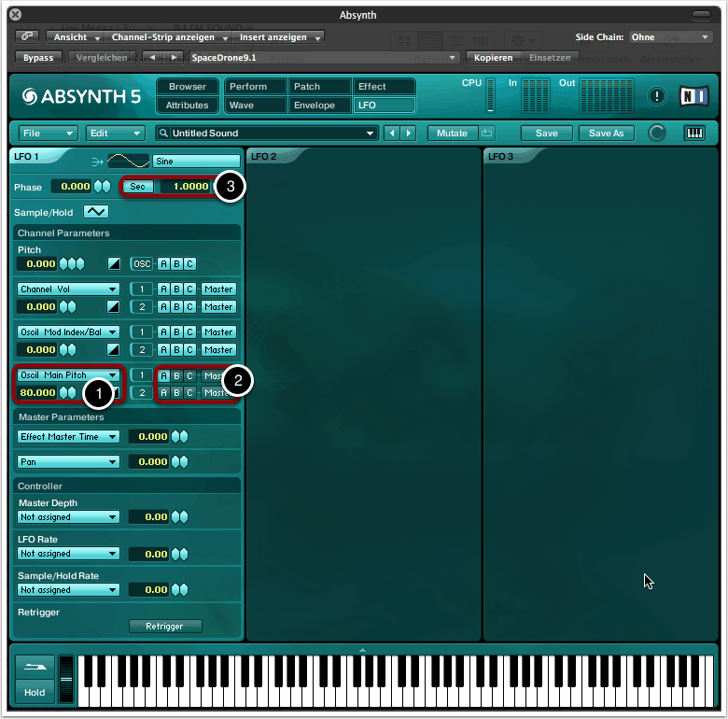
Task: Open the Browser tab
Action: (188, 87)
